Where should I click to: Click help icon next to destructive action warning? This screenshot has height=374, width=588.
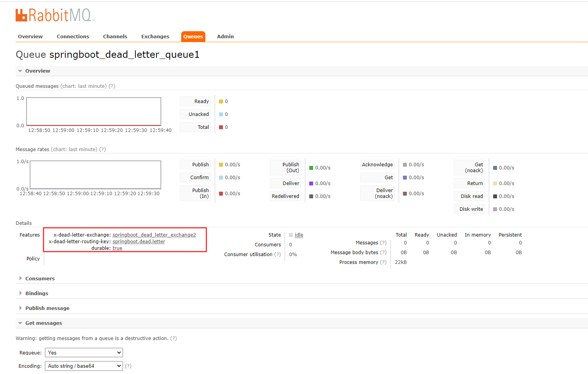tap(173, 338)
